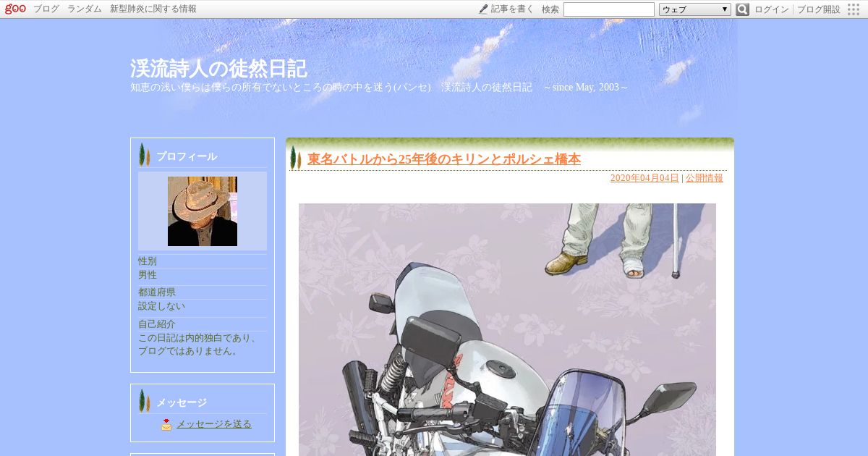The image size is (868, 456).
Task: Click the 性別 profile label
Action: (148, 261)
